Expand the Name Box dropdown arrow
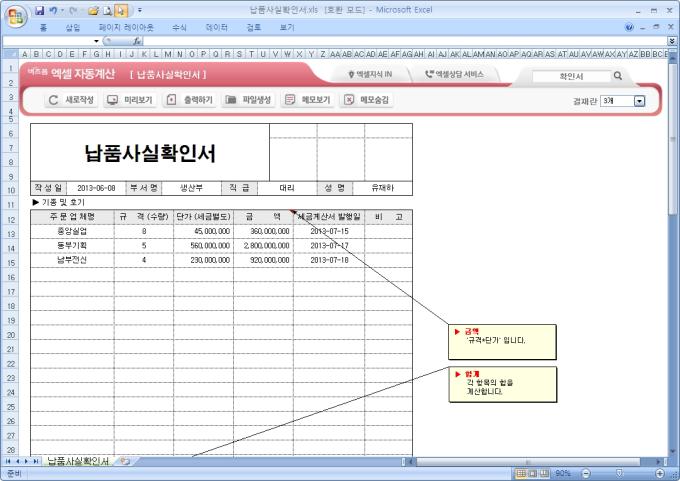680x481 pixels. click(96, 41)
